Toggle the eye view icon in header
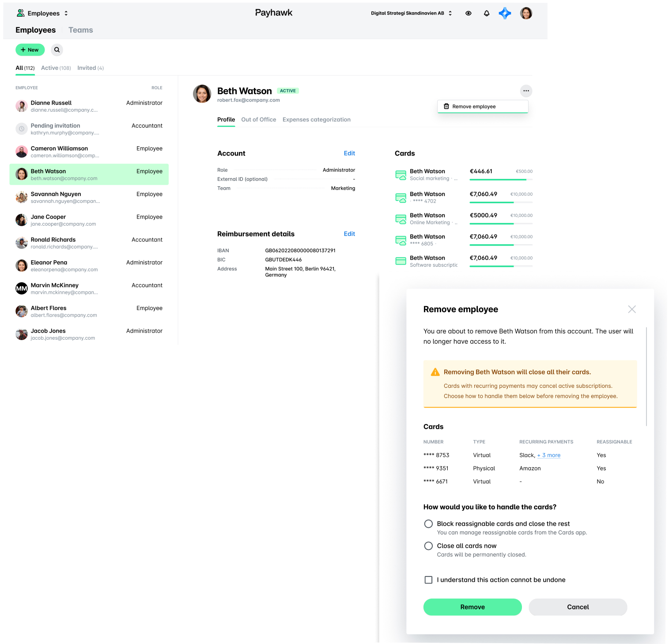 click(469, 13)
